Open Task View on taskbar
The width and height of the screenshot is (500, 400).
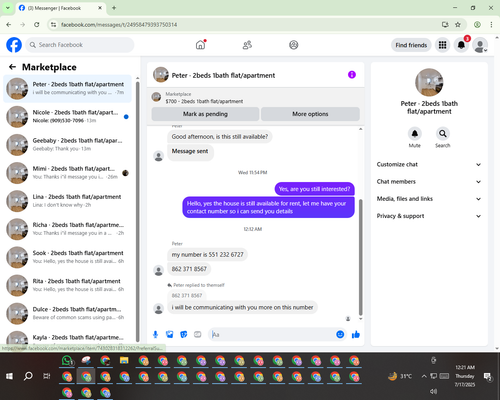[x=47, y=376]
